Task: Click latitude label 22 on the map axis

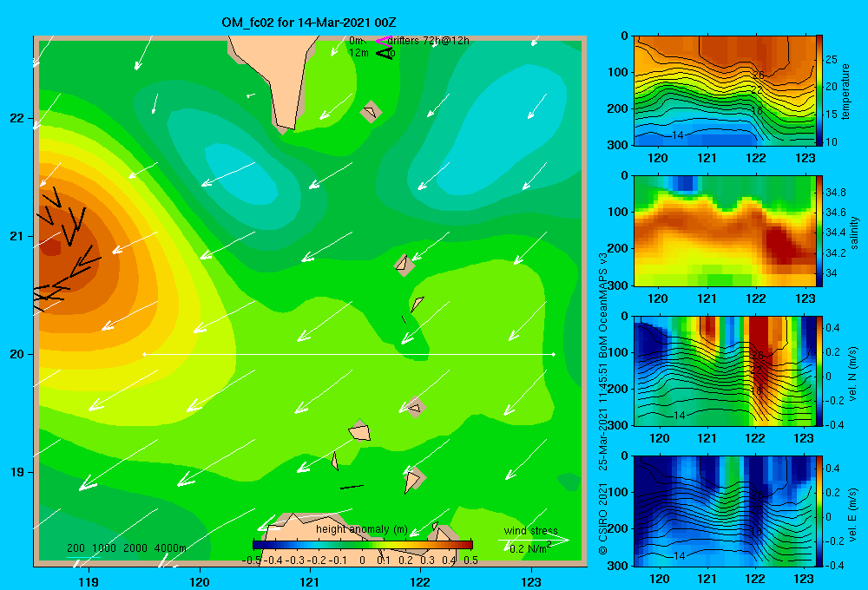Action: pyautogui.click(x=16, y=118)
